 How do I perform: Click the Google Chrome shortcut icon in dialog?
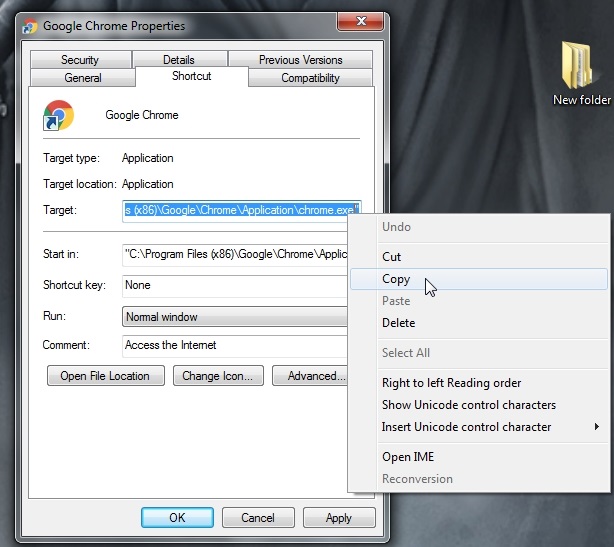pos(58,115)
